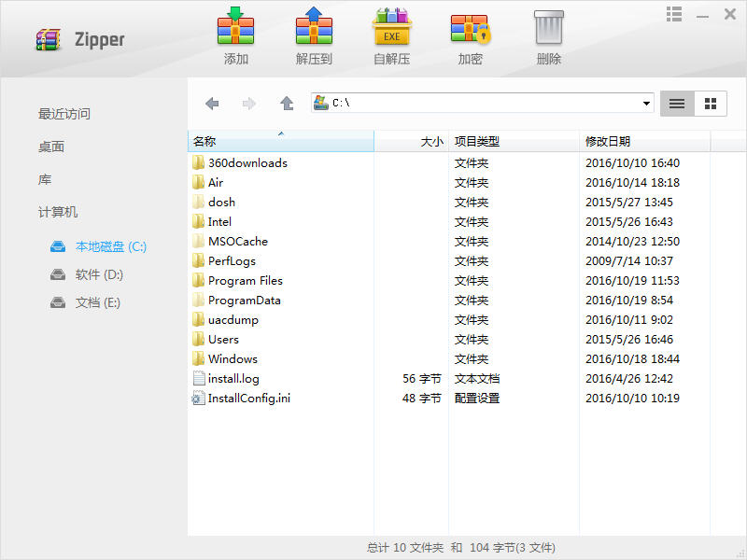Select the Intel folder

coord(219,221)
